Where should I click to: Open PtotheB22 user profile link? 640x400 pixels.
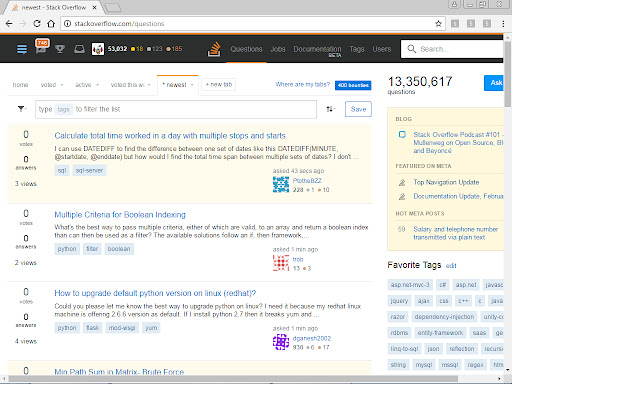307,180
